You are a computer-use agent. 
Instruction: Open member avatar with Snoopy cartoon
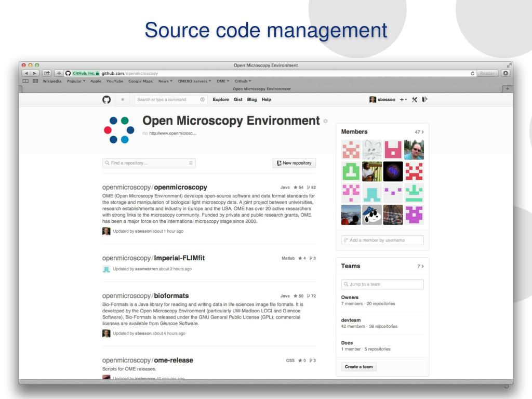[372, 215]
